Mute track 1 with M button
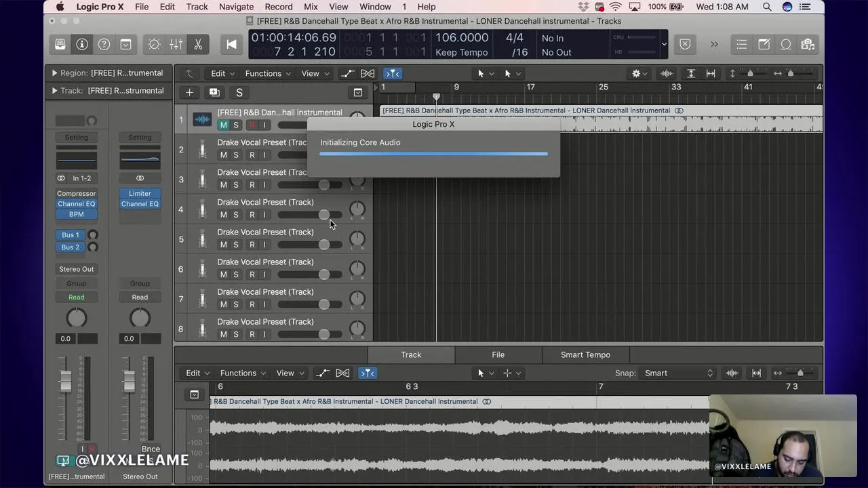 223,125
